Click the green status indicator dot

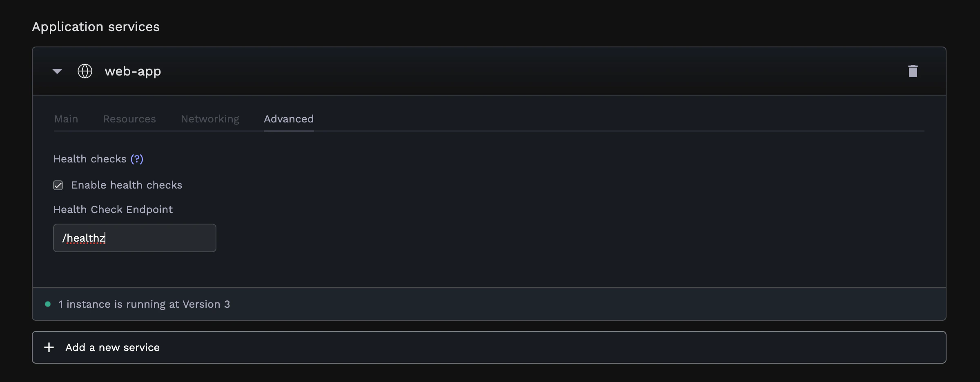(48, 303)
